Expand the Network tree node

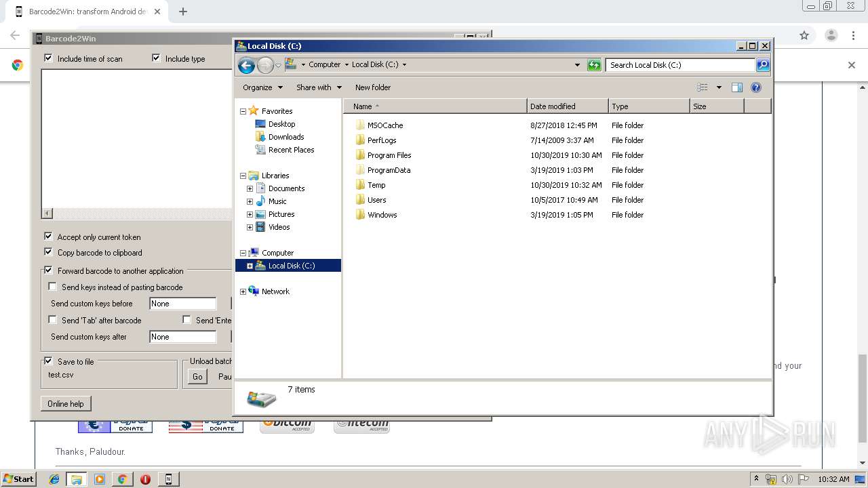243,291
